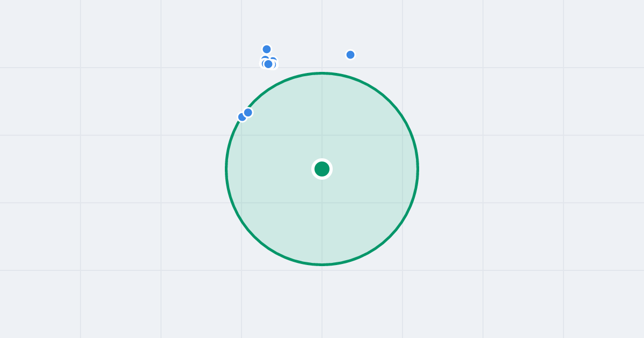Viewport: 644px width, 338px height.
Task: Pick the leftmost blue dot on the circle's edge
Action: [x=242, y=117]
